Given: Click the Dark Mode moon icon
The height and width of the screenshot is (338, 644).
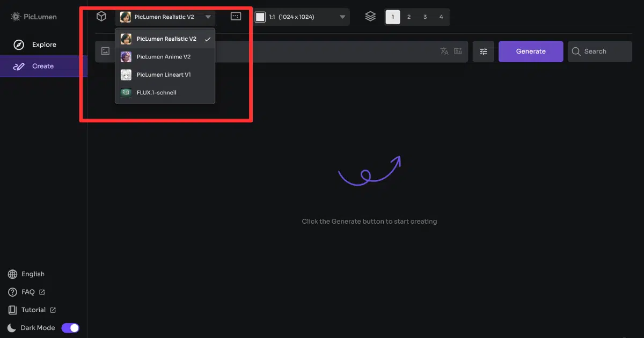Looking at the screenshot, I should tap(12, 328).
